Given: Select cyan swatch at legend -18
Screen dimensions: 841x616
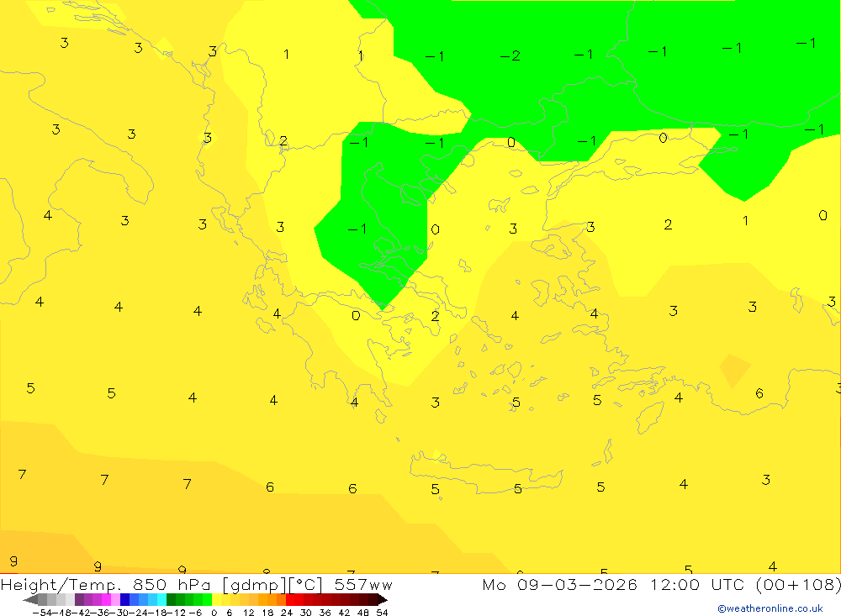Looking at the screenshot, I should [161, 600].
